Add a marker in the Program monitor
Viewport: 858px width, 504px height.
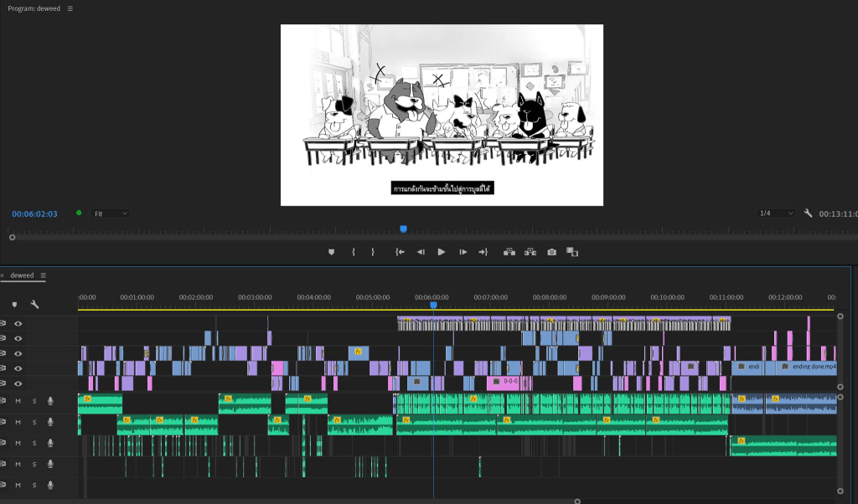(x=331, y=252)
